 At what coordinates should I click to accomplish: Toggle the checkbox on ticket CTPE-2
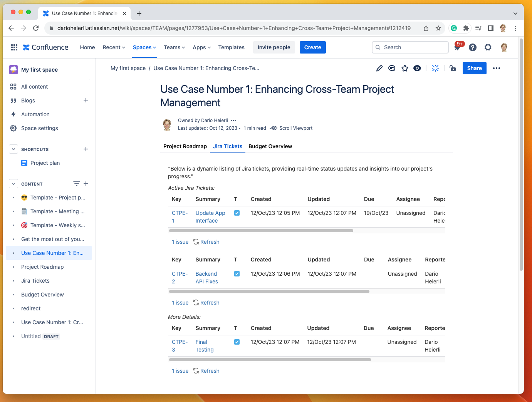point(237,273)
